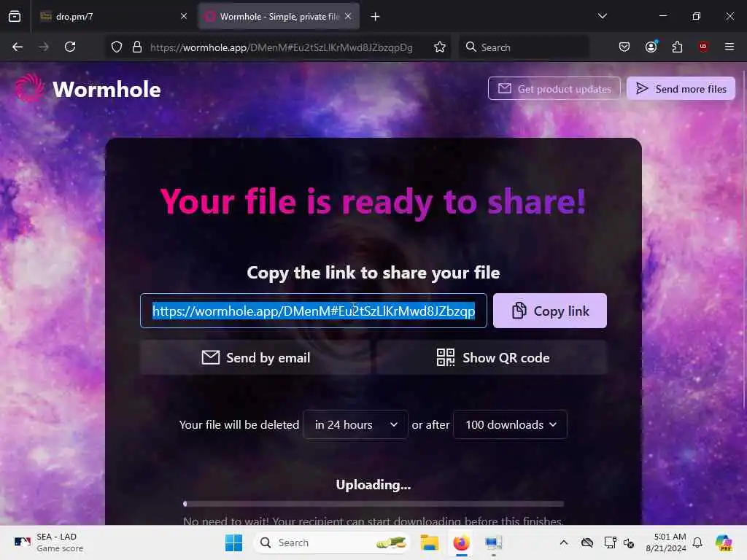747x560 pixels.
Task: Click Firefox taskbar icon
Action: 461,542
